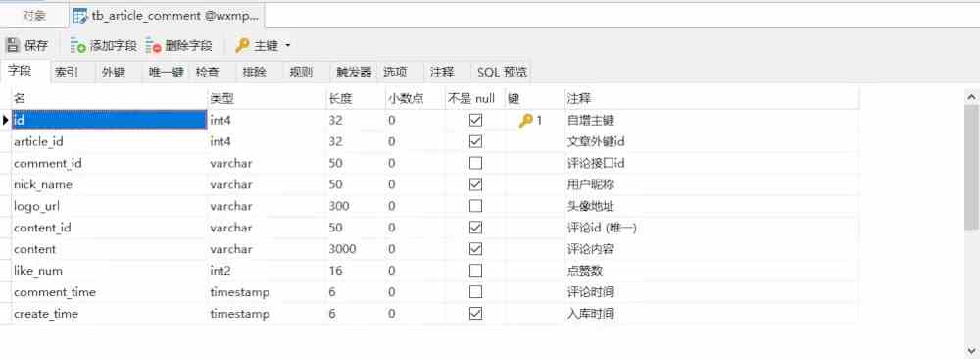Viewport: 980px width, 359px height.
Task: Toggle Not null checkbox for content row
Action: tap(475, 249)
